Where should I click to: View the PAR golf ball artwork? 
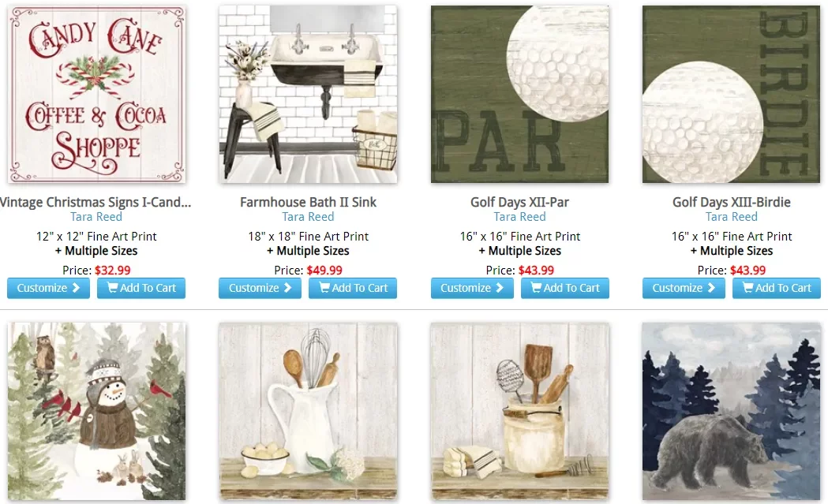519,95
